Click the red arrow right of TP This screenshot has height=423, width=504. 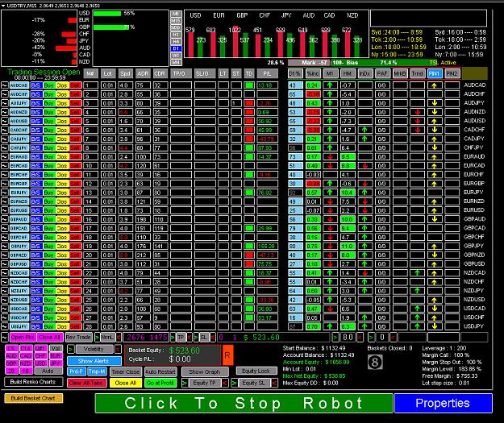pyautogui.click(x=190, y=338)
